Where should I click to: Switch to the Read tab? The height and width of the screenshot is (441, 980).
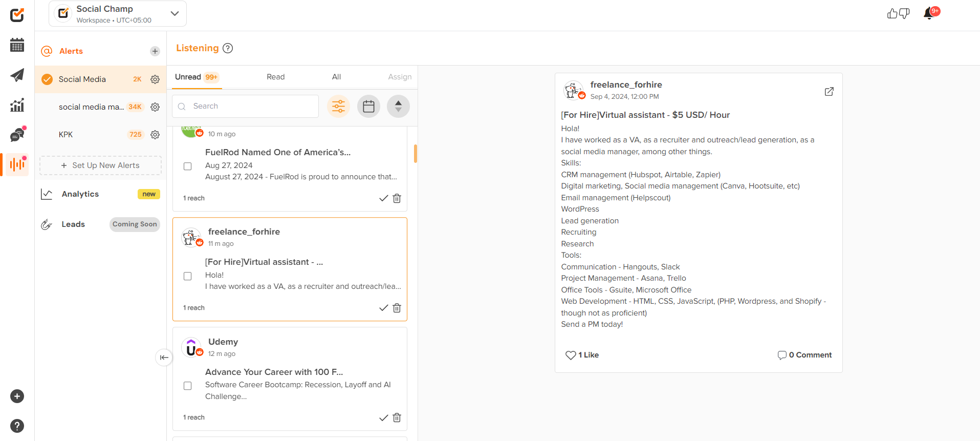(x=275, y=77)
